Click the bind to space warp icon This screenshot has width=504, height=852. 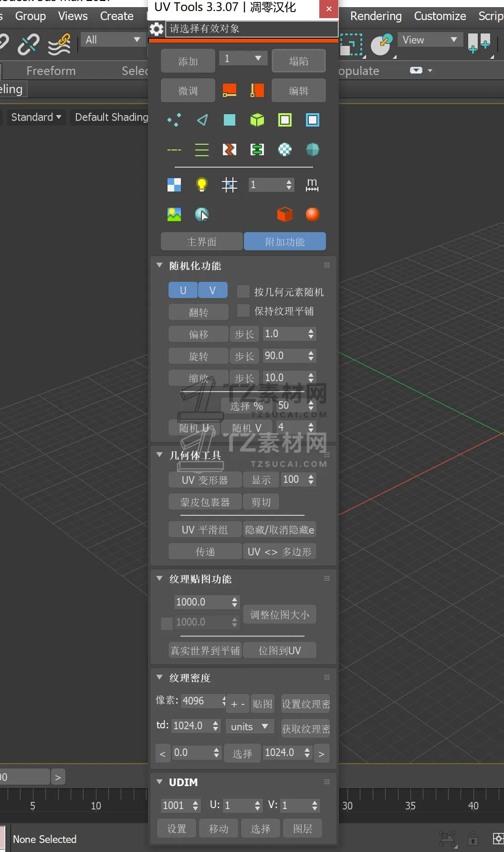tap(60, 44)
